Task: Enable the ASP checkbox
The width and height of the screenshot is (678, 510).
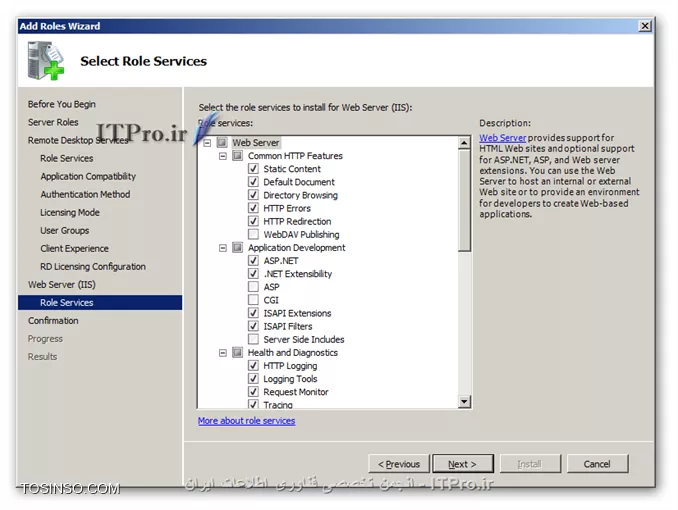Action: point(253,287)
